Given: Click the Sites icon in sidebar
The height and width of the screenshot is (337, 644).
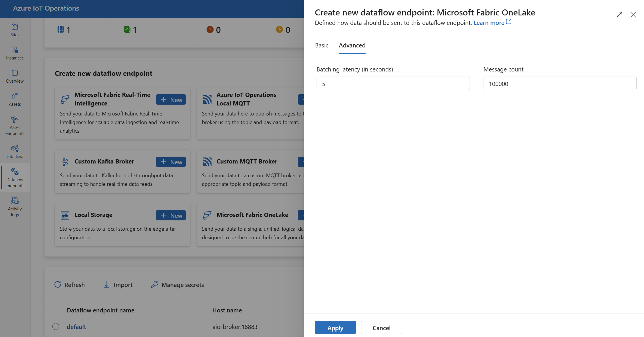Looking at the screenshot, I should 15,27.
